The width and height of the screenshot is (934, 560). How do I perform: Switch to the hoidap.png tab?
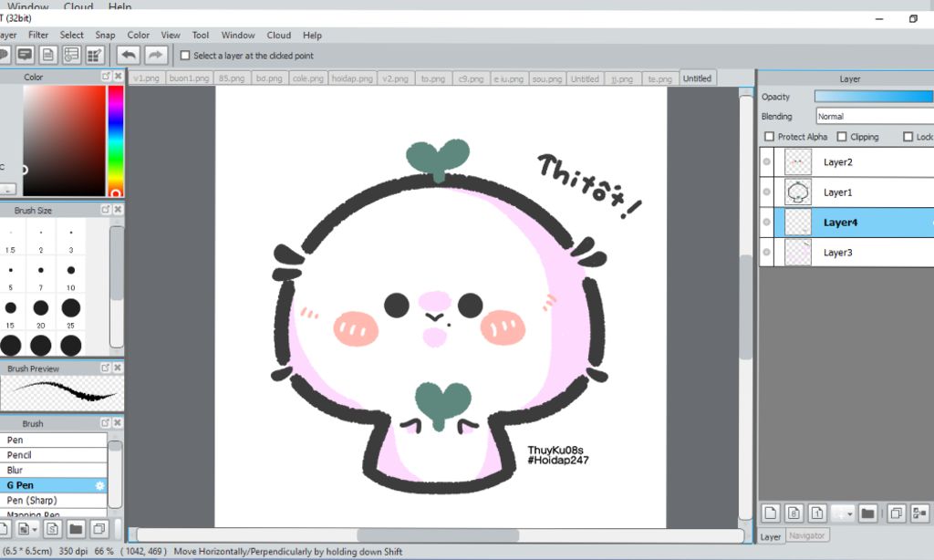[x=352, y=78]
